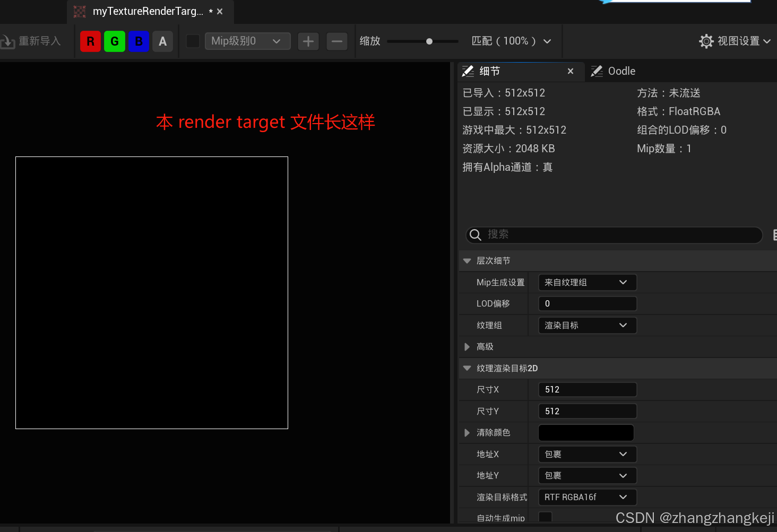Screen dimensions: 777x532
Task: Click the checker texture icon on document tab
Action: [x=80, y=11]
